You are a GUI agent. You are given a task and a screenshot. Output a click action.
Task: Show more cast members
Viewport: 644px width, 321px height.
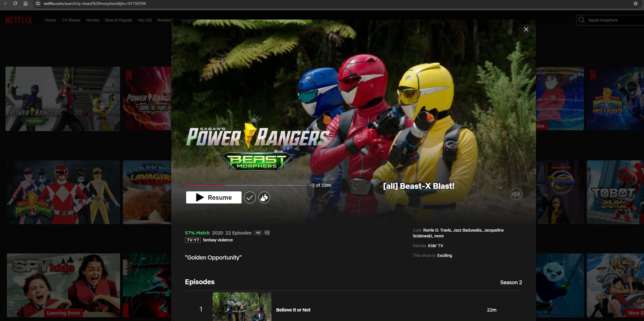[439, 236]
